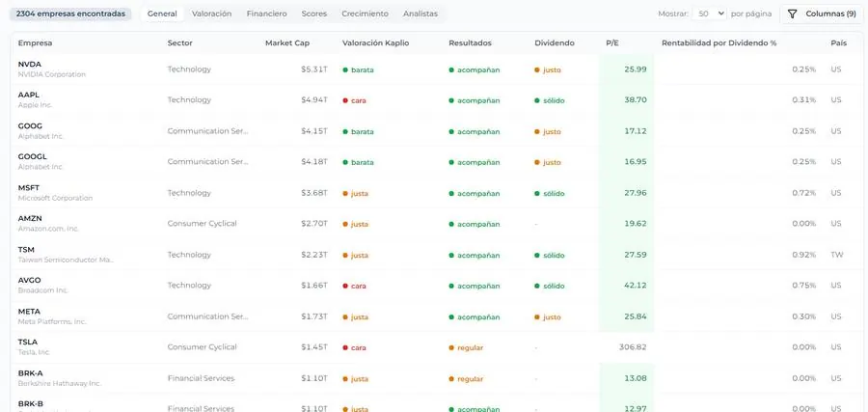Screen dimensions: 868x412
Task: Click the dividend yield 0.72%
Action: pos(803,193)
